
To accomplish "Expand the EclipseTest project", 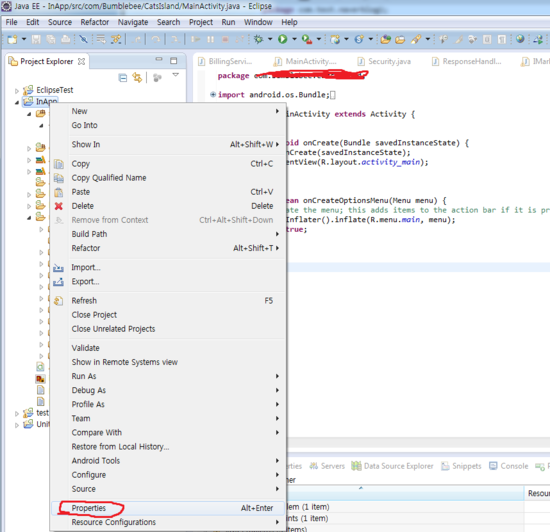I will (16, 91).
